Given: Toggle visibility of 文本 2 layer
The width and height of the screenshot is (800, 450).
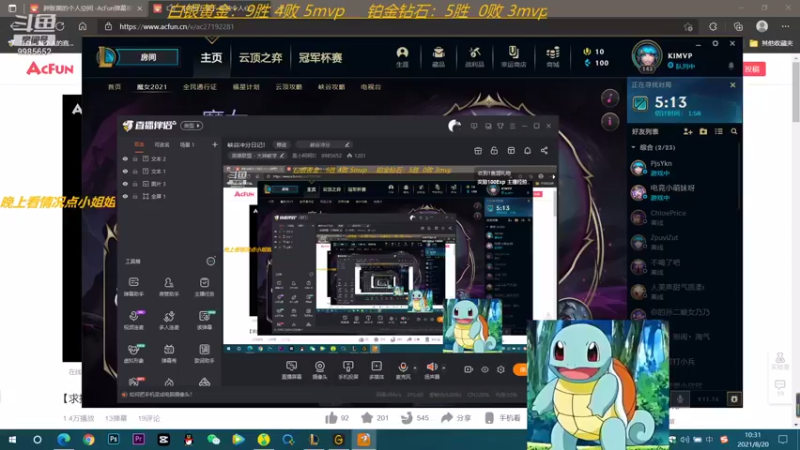Looking at the screenshot, I should coord(125,159).
